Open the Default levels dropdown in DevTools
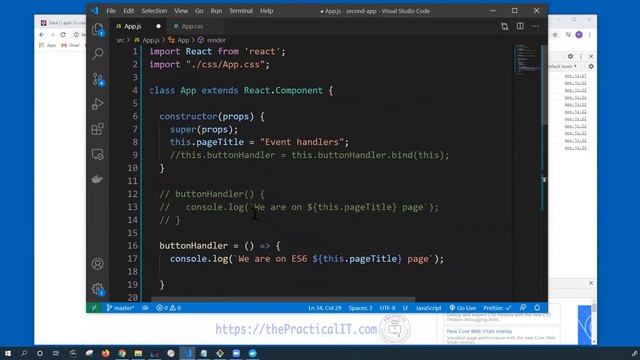 point(563,66)
